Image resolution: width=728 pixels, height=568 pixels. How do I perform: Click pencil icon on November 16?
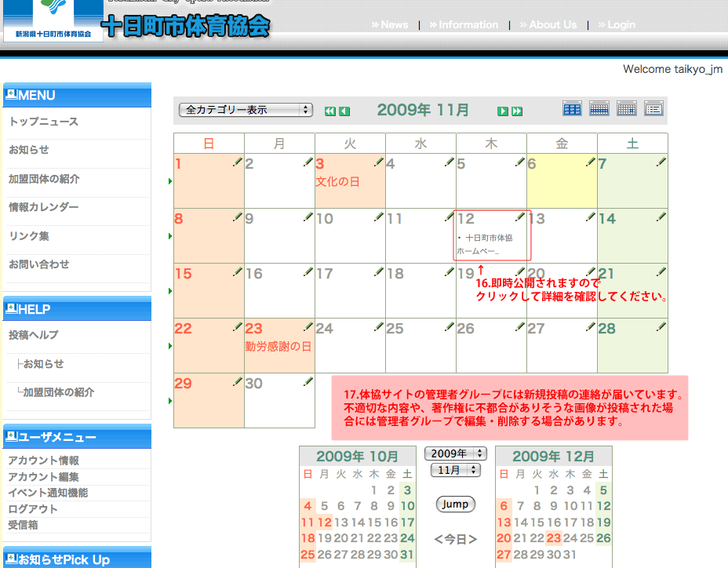(x=308, y=271)
